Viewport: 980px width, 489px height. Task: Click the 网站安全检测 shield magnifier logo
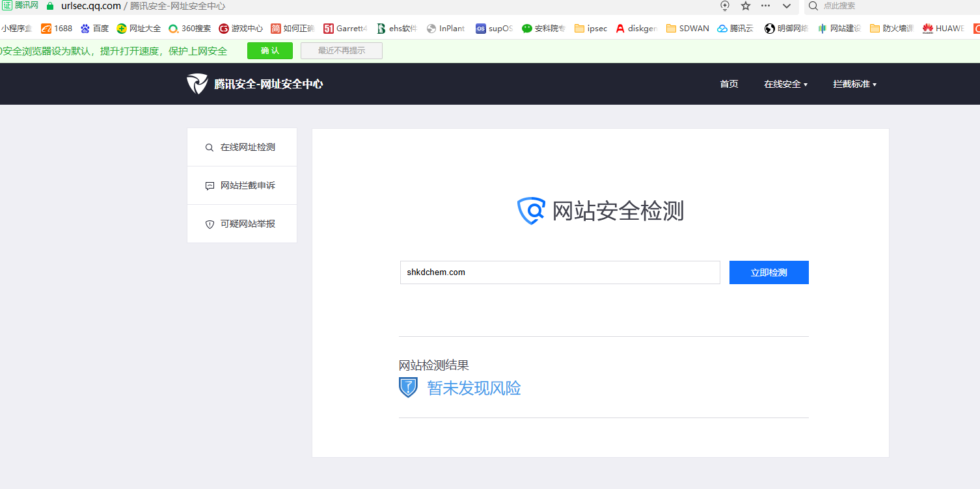pos(531,211)
